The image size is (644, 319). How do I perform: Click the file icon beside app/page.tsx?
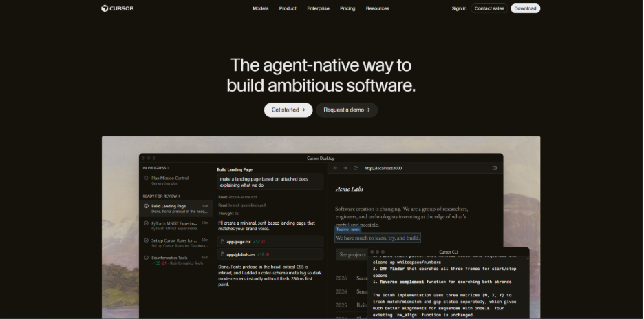click(223, 242)
